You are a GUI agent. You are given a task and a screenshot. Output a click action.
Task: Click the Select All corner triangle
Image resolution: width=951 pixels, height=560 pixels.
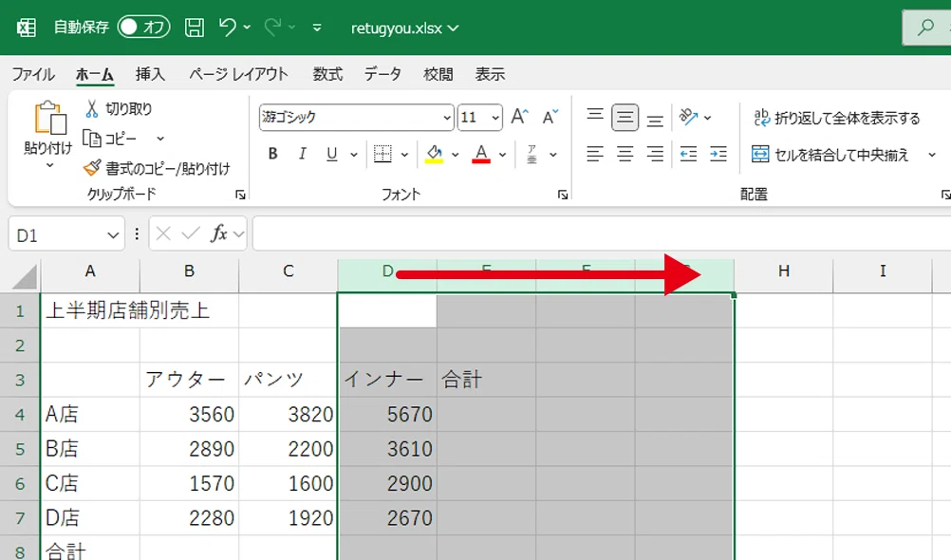pyautogui.click(x=24, y=277)
